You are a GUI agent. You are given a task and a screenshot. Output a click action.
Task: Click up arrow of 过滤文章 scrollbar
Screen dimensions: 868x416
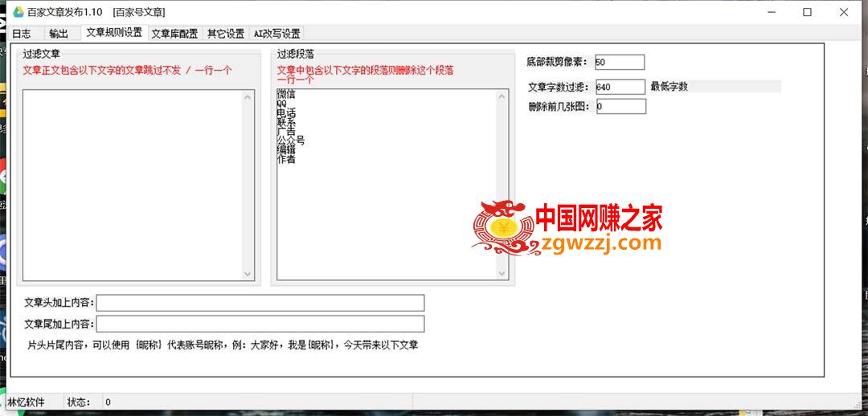(248, 97)
